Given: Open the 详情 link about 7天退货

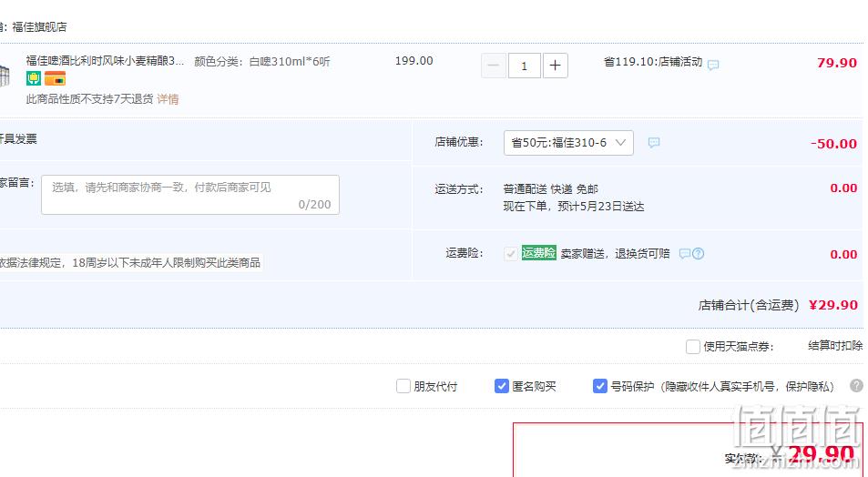Looking at the screenshot, I should [x=168, y=99].
